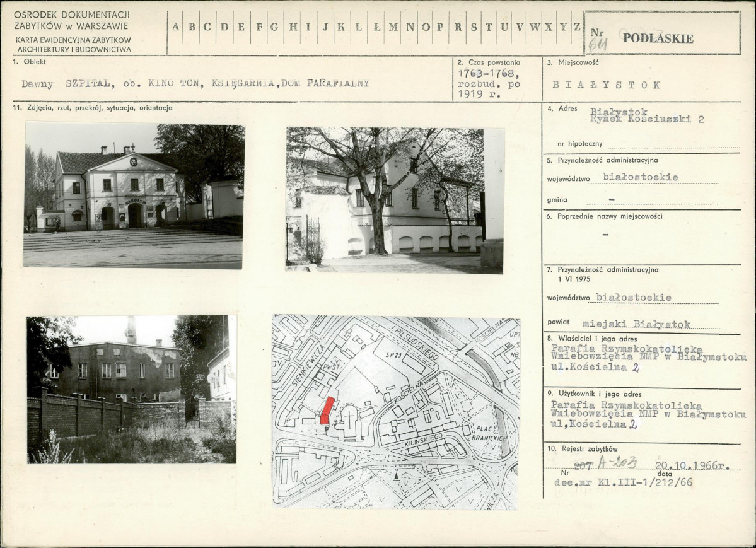Select the Miejscowość value "BIAŁYSTOK"
Screen dimensions: 756x548
(x=606, y=85)
